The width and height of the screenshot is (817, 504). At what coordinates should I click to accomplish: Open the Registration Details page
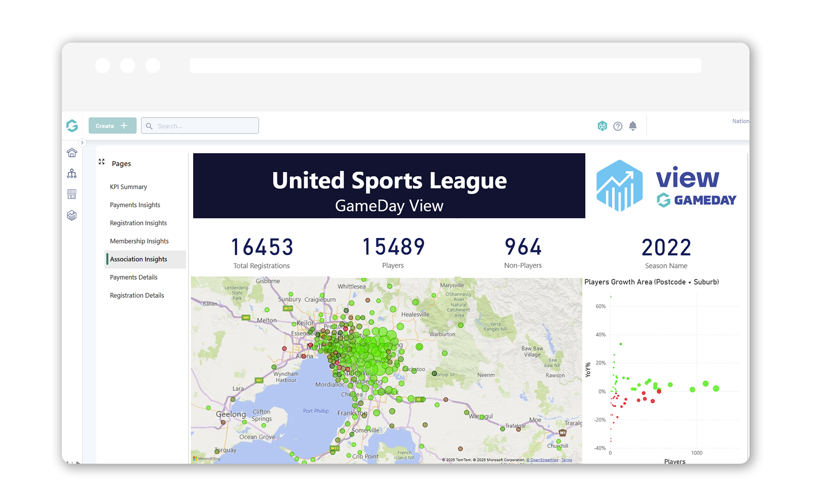[137, 296]
